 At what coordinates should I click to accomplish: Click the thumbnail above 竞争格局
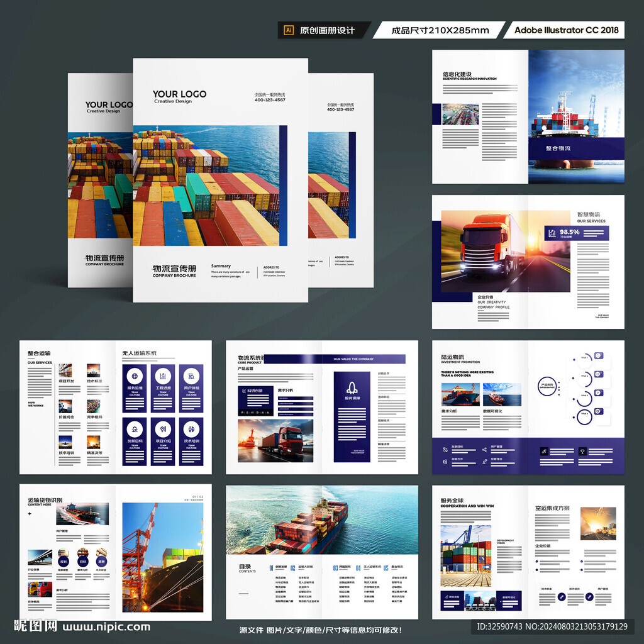(93, 406)
